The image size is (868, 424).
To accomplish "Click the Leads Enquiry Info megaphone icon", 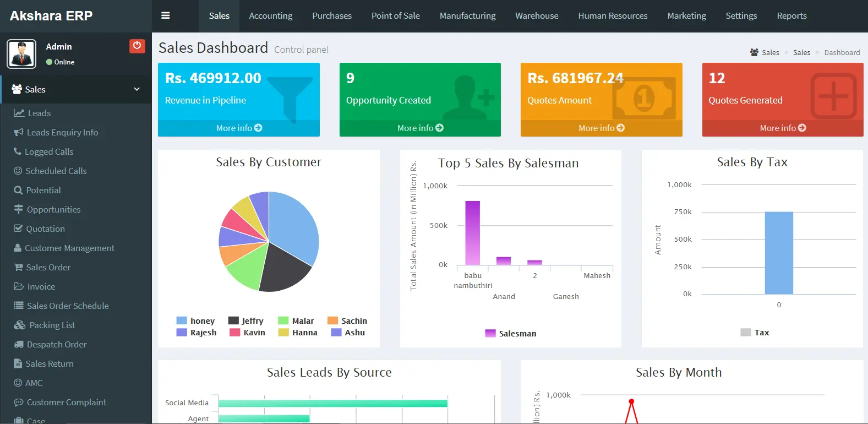I will pos(19,132).
